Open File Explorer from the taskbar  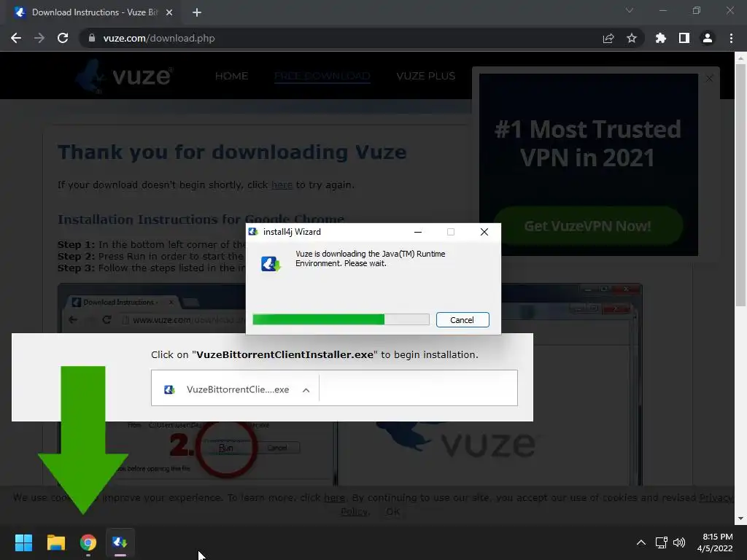(55, 542)
